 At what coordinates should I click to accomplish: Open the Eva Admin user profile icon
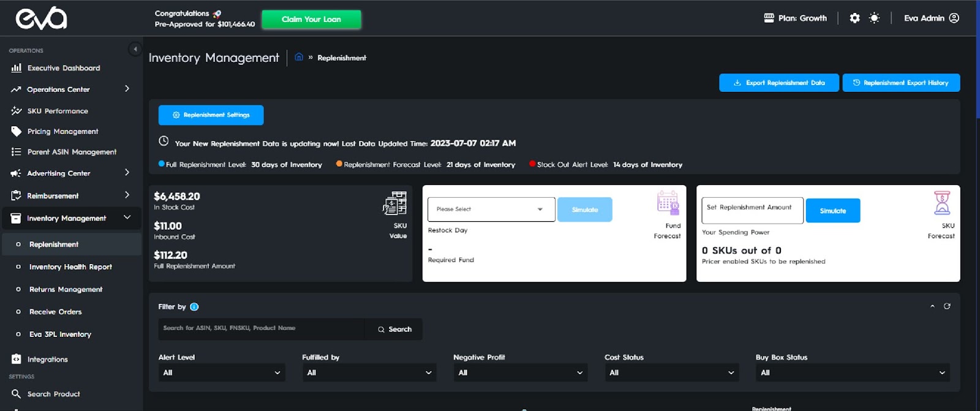click(x=954, y=18)
